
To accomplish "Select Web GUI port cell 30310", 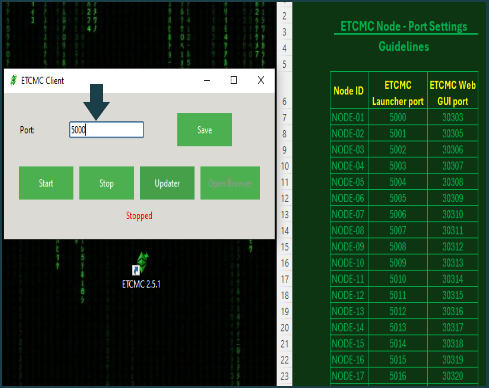I will coord(453,214).
